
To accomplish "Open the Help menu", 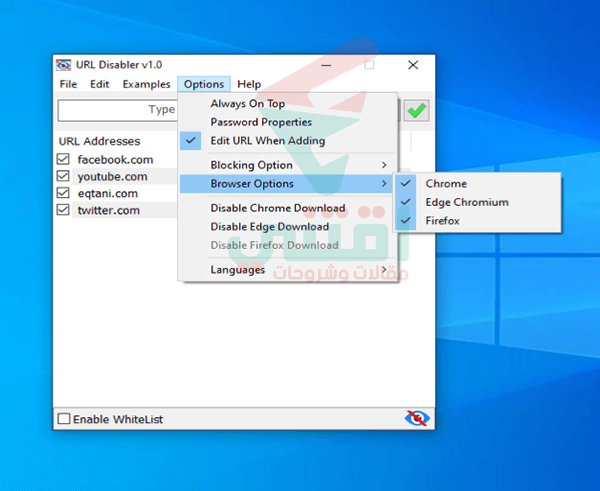I will point(249,84).
